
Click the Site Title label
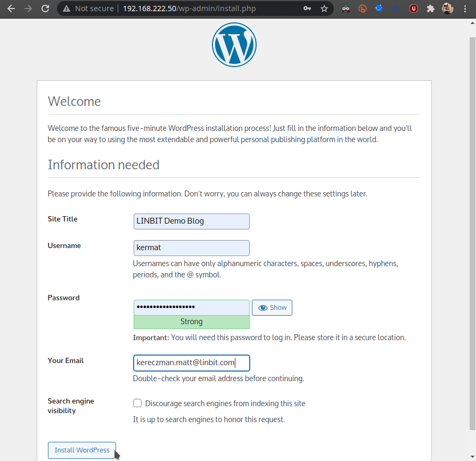[62, 219]
